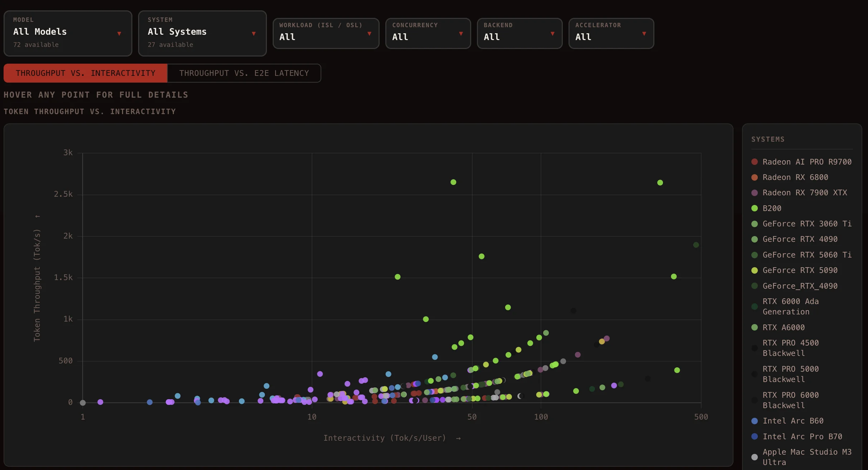Click the RTX 6000 Ada Generation color dot
This screenshot has height=470, width=868.
coord(755,307)
